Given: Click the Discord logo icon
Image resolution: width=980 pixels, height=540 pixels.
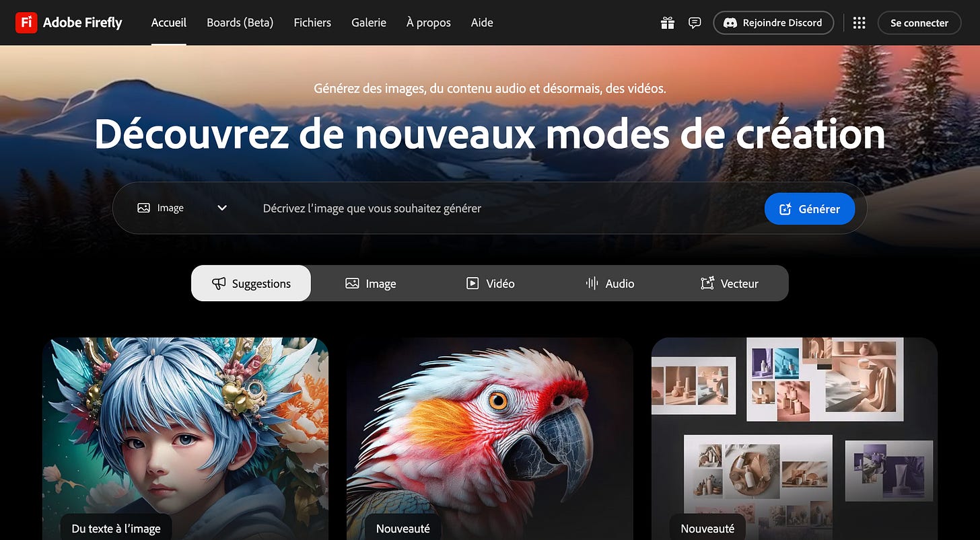Looking at the screenshot, I should (730, 23).
